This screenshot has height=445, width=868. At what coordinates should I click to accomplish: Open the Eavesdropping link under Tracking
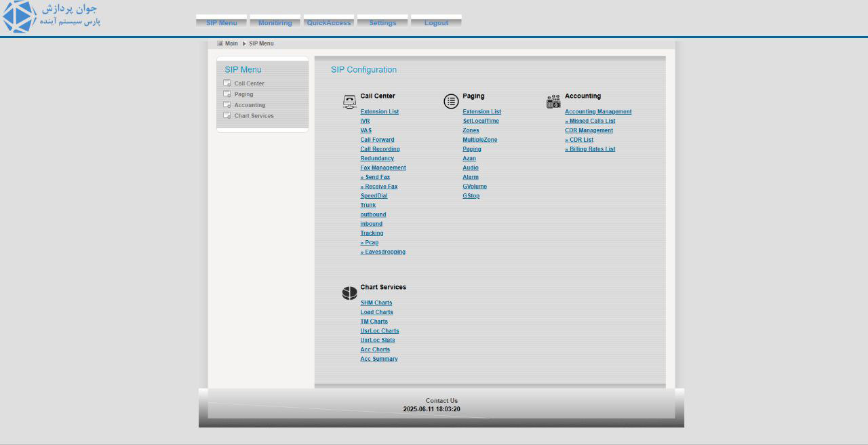click(x=384, y=252)
